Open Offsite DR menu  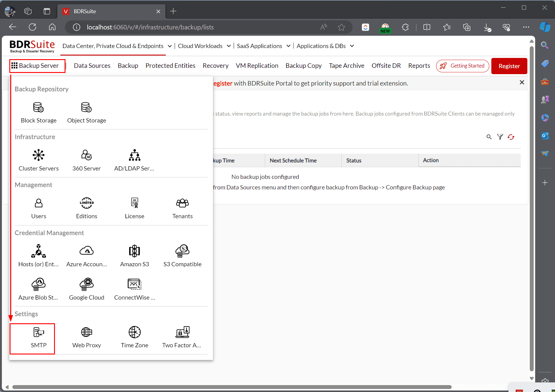(386, 66)
